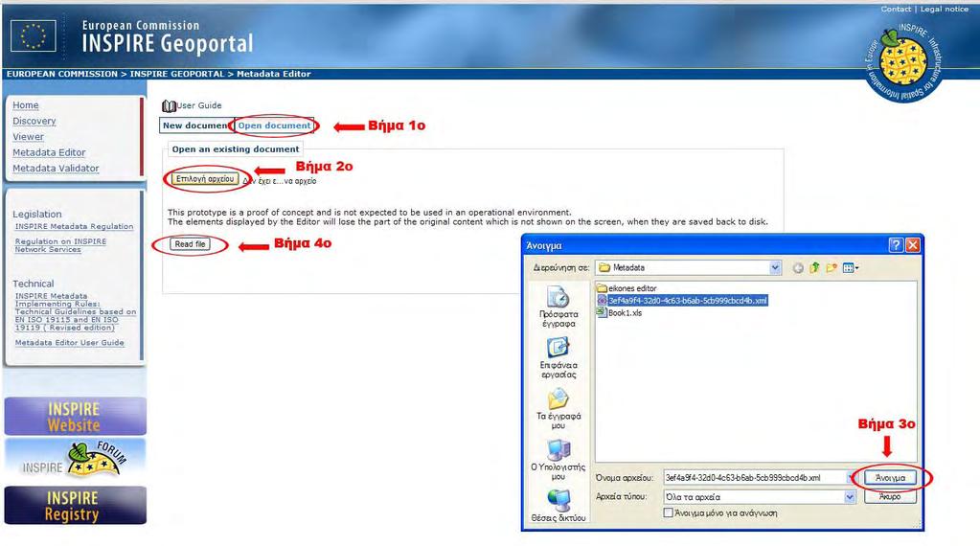The height and width of the screenshot is (546, 980).
Task: Click EUROPEAN COMMISSION in the breadcrumb
Action: (62, 74)
